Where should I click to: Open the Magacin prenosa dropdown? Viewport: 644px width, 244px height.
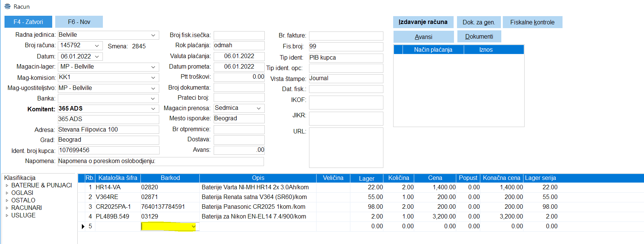pos(259,108)
